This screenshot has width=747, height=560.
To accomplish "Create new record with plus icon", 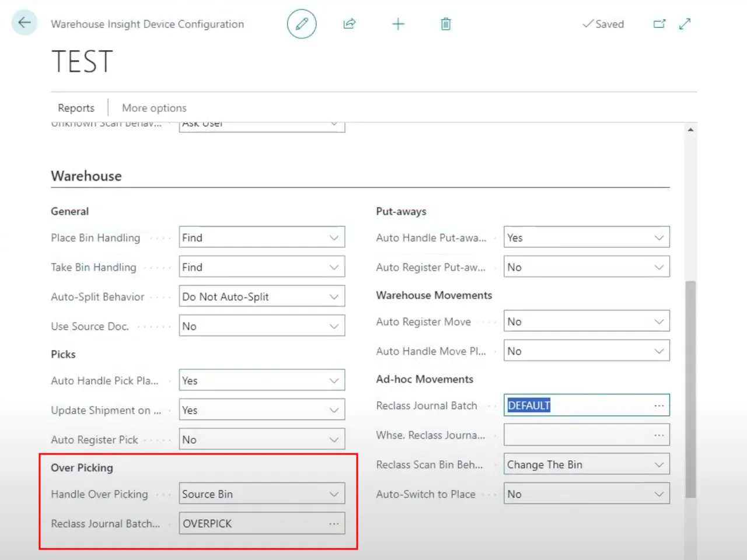I will pyautogui.click(x=398, y=24).
